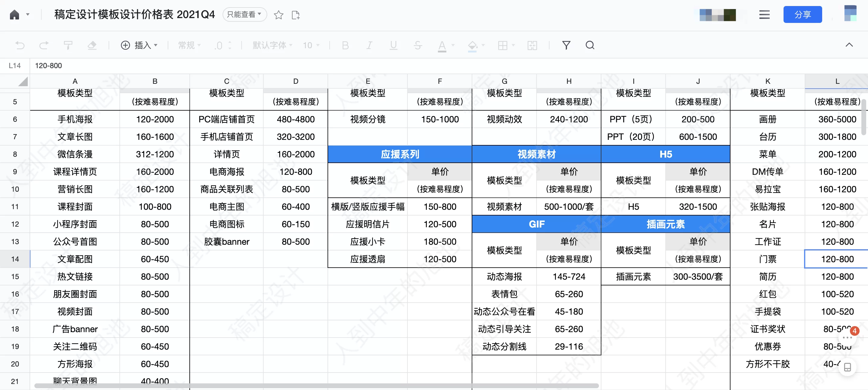
Task: Open the search icon in the toolbar
Action: click(x=590, y=45)
